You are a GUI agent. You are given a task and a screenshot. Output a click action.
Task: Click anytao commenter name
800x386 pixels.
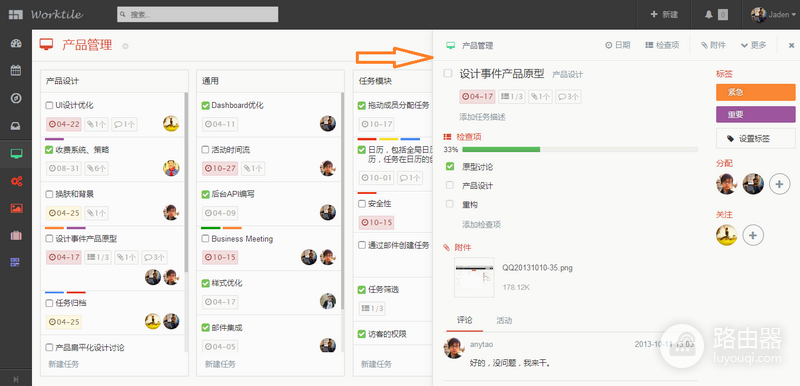coord(482,345)
